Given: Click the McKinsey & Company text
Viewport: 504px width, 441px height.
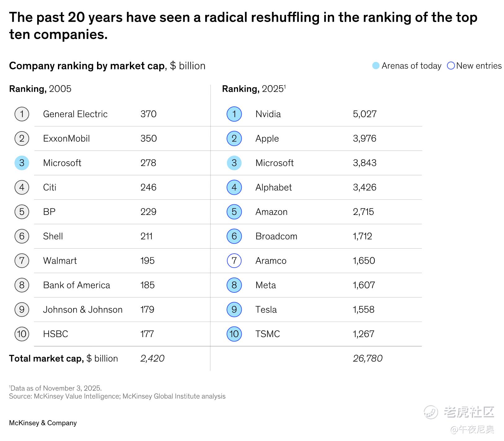Looking at the screenshot, I should (x=43, y=423).
